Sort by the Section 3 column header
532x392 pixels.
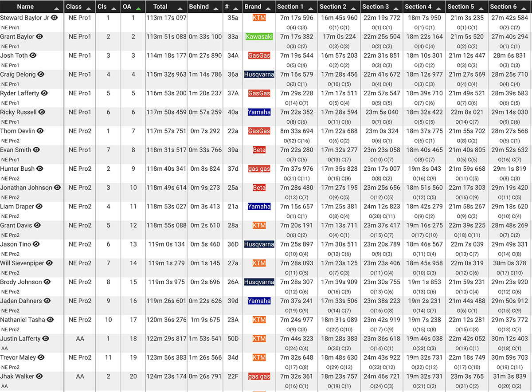pos(382,7)
